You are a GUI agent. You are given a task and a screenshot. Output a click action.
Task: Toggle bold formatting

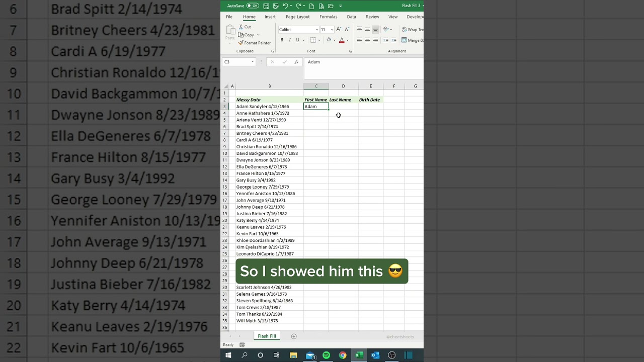282,40
